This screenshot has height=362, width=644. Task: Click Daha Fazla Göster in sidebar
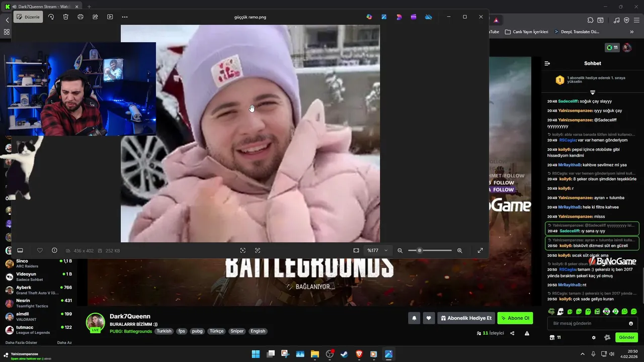[x=21, y=342]
